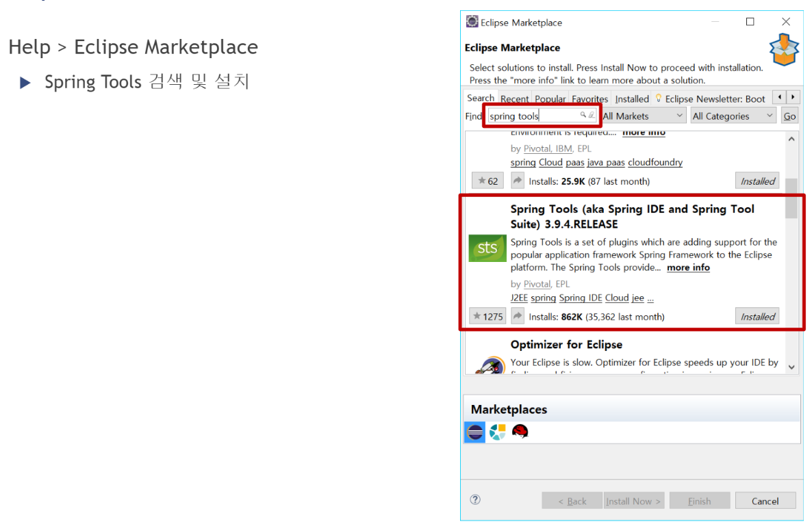Open more info link for Spring Tools
Screen dimensions: 812x526
(x=688, y=267)
